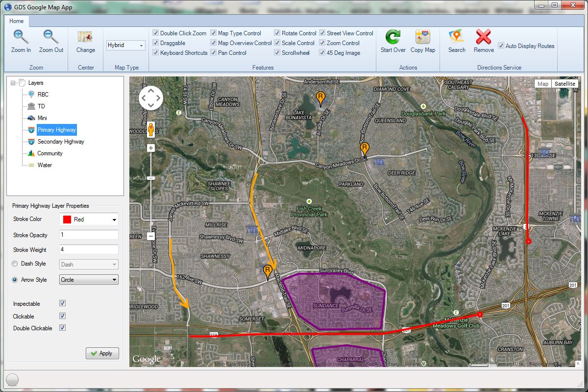Toggle the Double Click Zoom checkbox
Screen dimensions: 588x392
pos(155,33)
